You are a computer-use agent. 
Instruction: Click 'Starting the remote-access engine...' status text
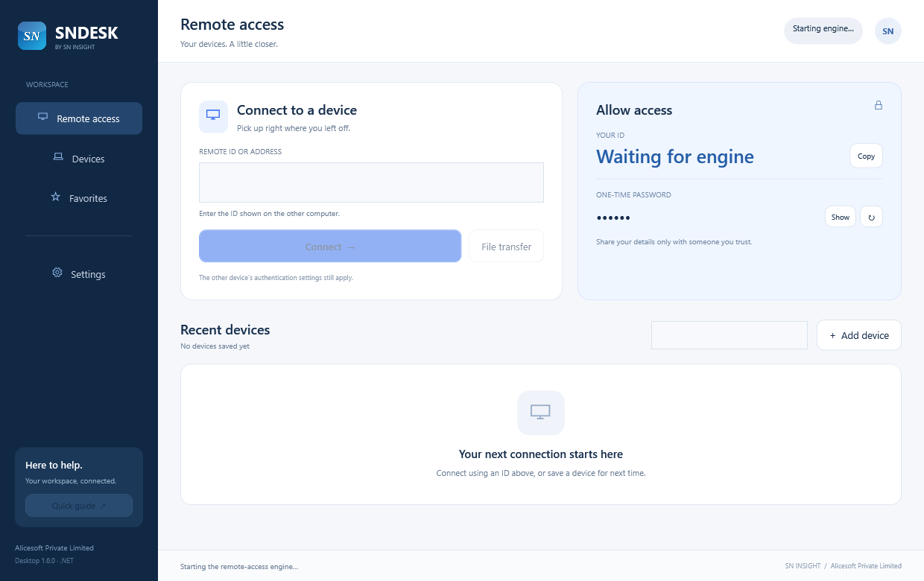pyautogui.click(x=239, y=567)
